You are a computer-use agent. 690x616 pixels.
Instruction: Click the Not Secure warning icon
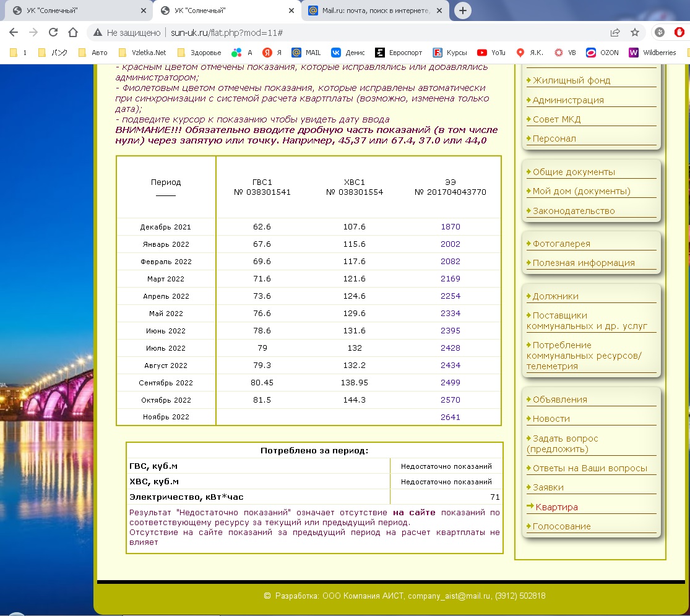pyautogui.click(x=97, y=32)
